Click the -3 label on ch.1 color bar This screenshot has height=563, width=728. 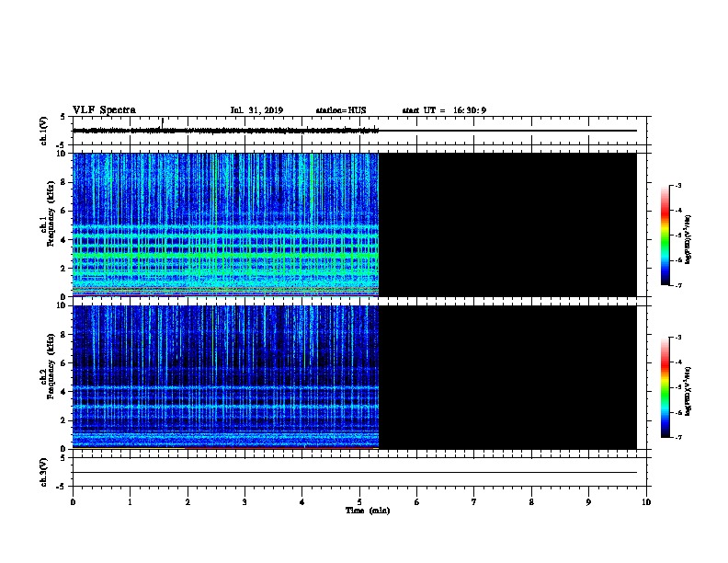(x=677, y=185)
